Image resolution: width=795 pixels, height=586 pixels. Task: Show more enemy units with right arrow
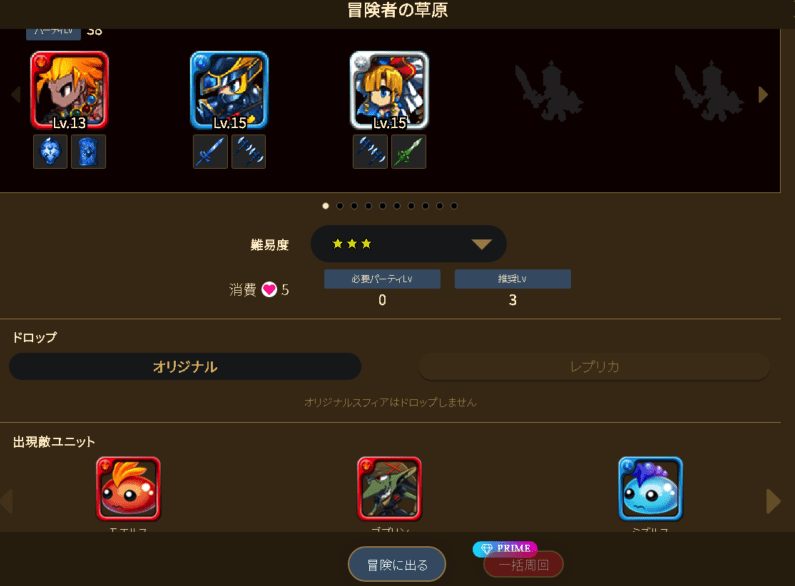click(773, 501)
